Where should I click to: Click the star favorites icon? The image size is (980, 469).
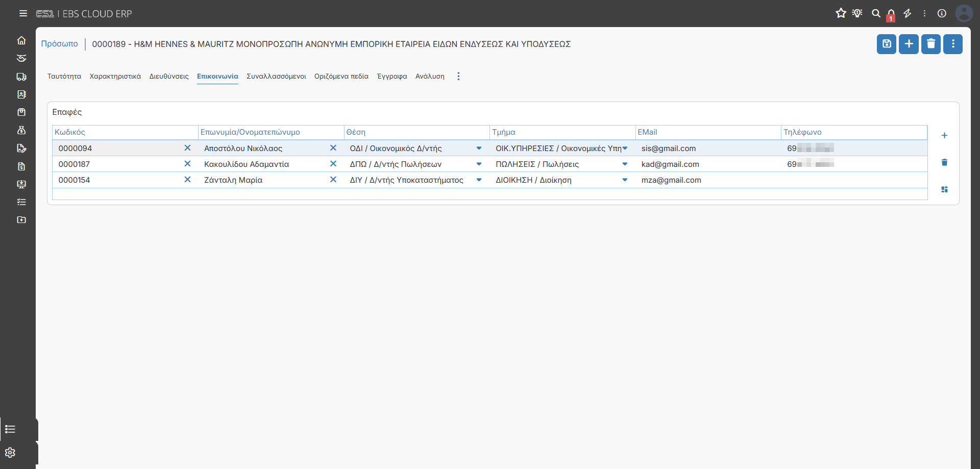tap(841, 13)
